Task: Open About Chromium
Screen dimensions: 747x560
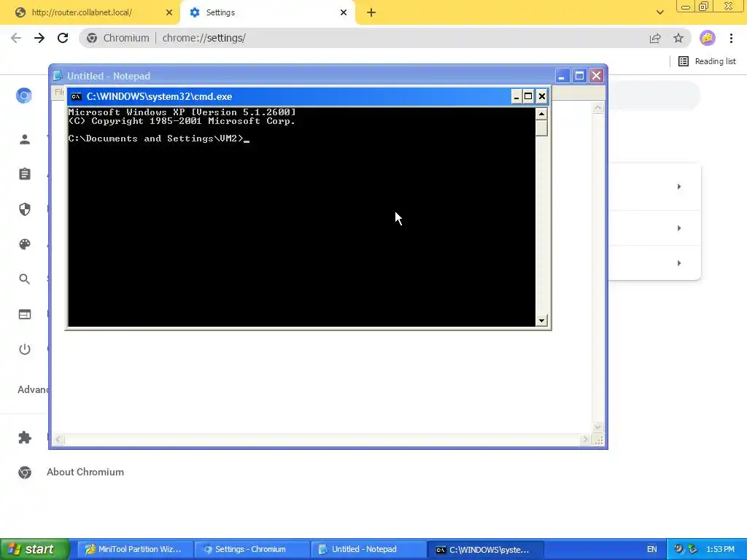Action: [x=85, y=472]
